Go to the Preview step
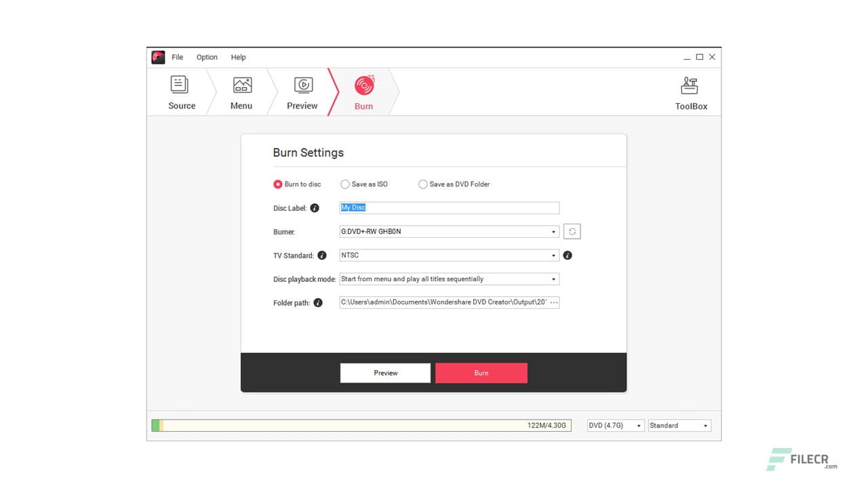This screenshot has width=868, height=488. (302, 91)
